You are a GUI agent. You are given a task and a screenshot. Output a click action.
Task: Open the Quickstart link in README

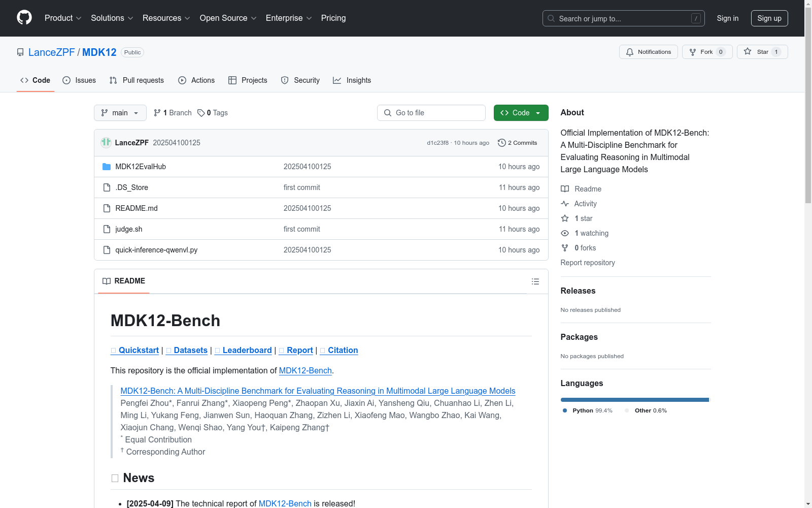134,351
